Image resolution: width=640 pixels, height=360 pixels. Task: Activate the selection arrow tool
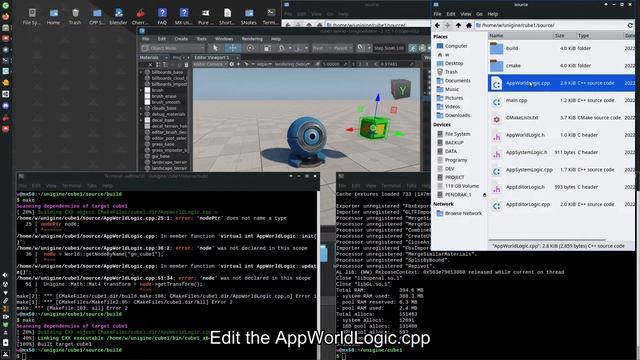pos(215,48)
